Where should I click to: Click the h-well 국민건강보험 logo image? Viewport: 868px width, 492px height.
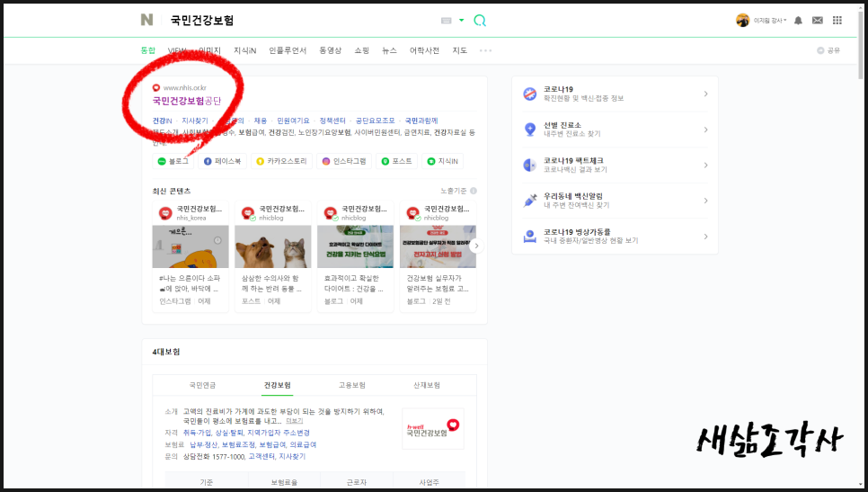tap(433, 429)
